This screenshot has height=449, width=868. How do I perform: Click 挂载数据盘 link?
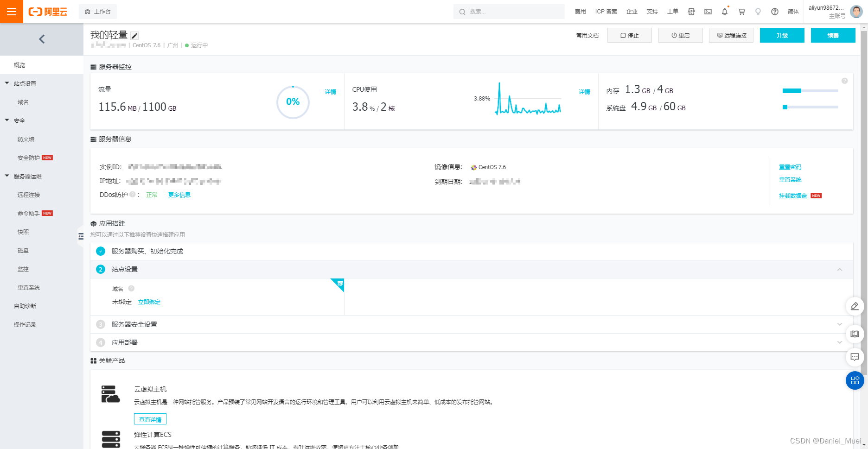(x=793, y=196)
